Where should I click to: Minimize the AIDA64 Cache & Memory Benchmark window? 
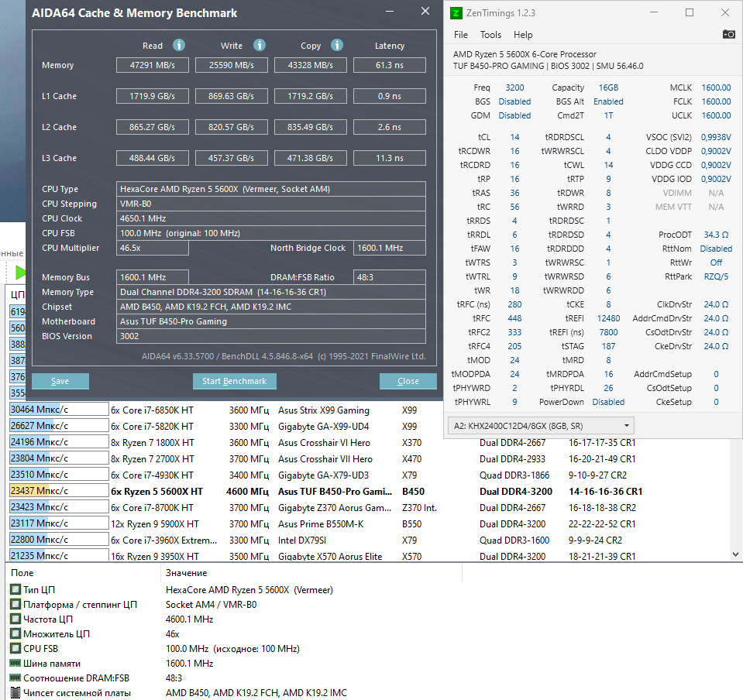[x=390, y=12]
